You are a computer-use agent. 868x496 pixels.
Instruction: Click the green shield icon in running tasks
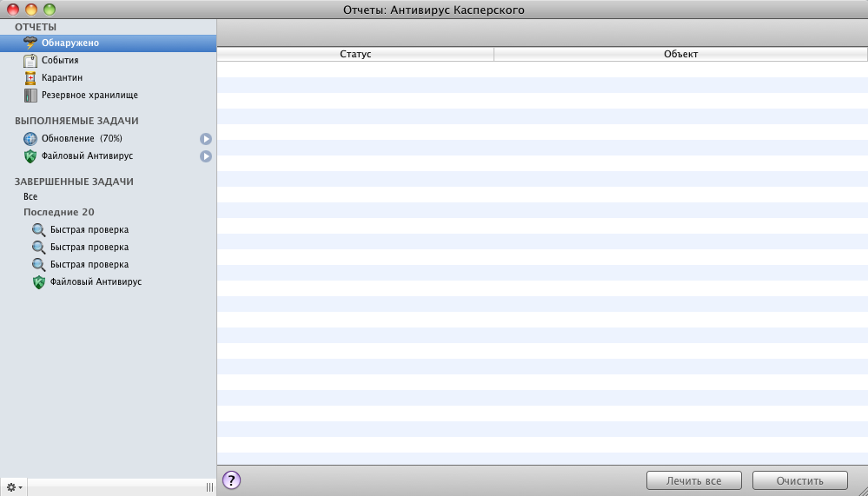pos(30,156)
